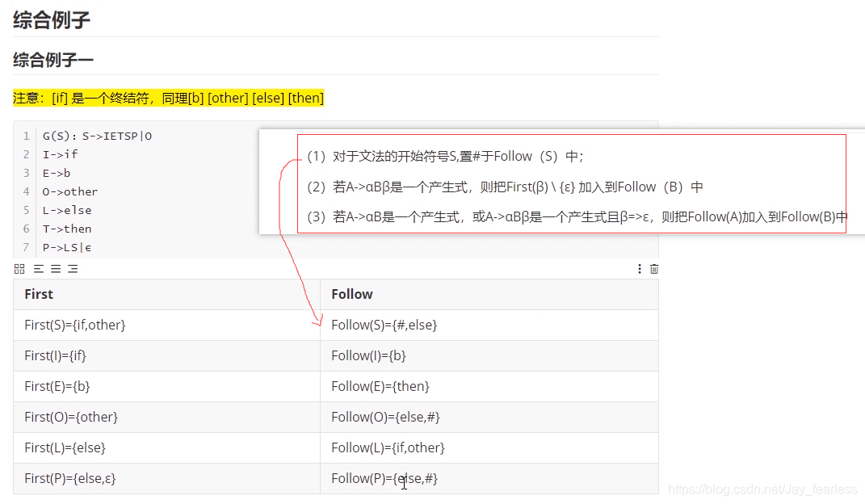Click line number 1 in code block

point(26,136)
